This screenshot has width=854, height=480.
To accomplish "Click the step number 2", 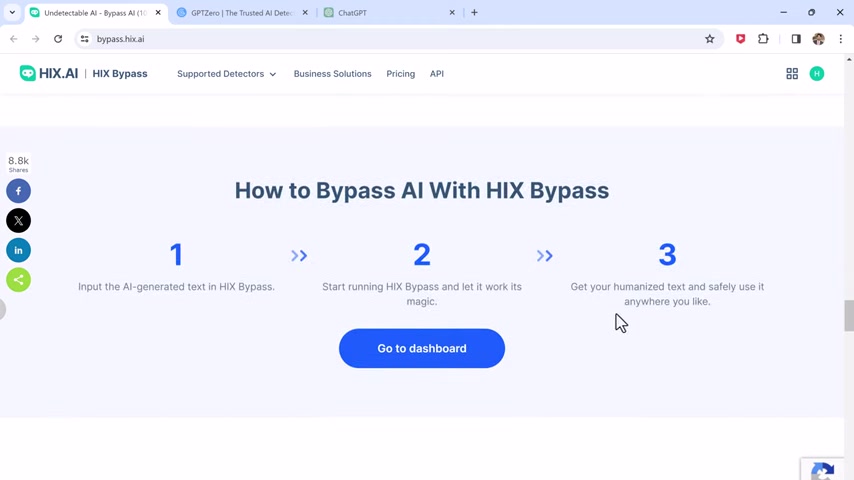I will coord(422,254).
